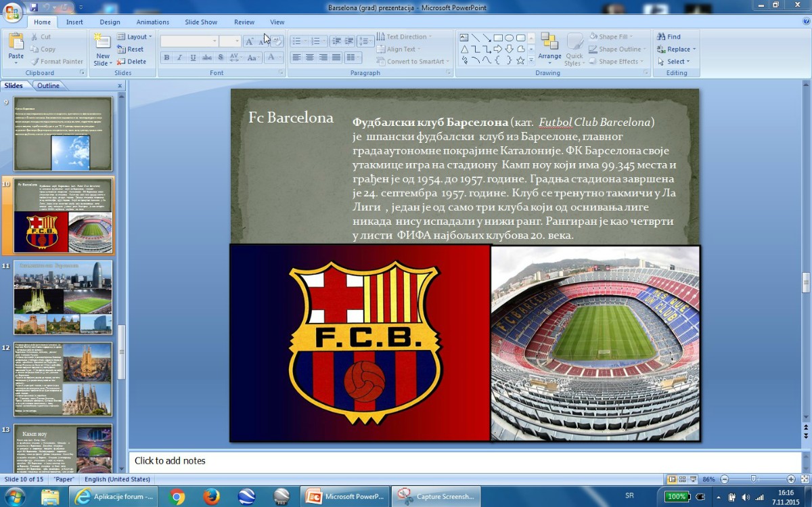Viewport: 812px width, 507px height.
Task: Toggle Strikethrough formatting
Action: [206, 58]
